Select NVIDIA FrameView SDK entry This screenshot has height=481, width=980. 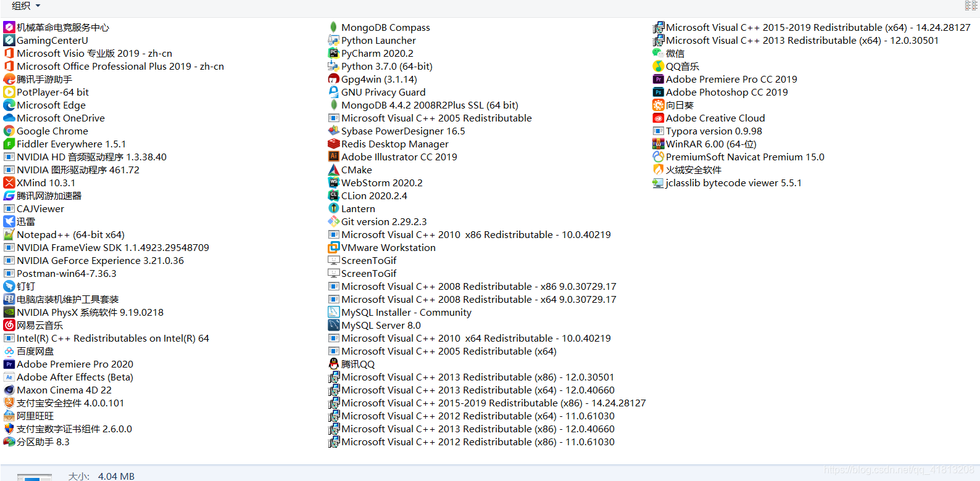pyautogui.click(x=106, y=247)
